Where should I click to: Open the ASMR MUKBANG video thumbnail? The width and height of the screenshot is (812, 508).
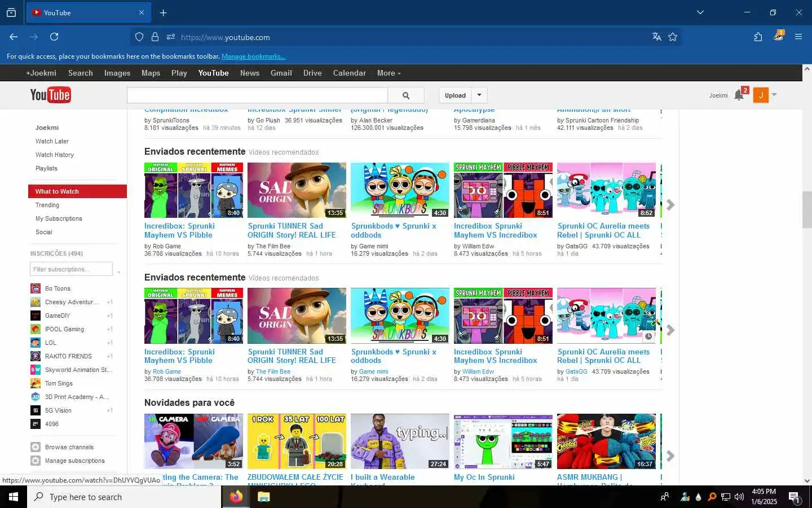[606, 441]
